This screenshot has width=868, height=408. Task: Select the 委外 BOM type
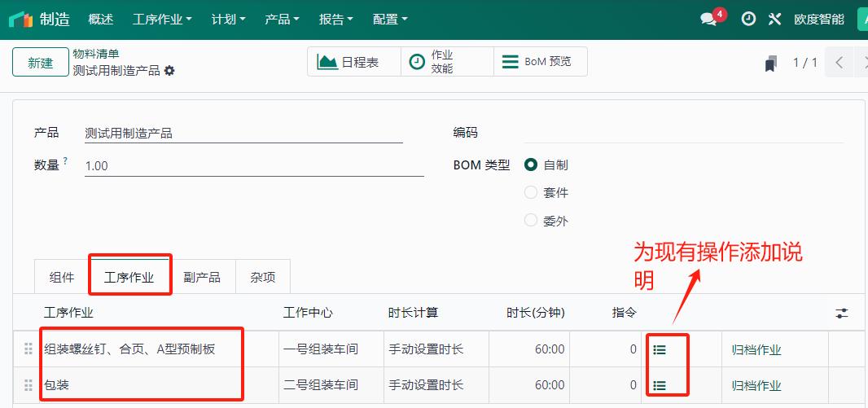click(x=531, y=221)
